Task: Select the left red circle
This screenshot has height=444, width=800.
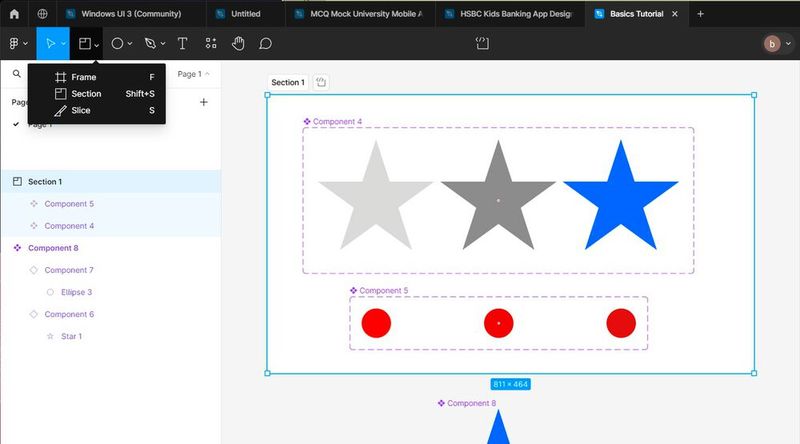Action: 376,323
